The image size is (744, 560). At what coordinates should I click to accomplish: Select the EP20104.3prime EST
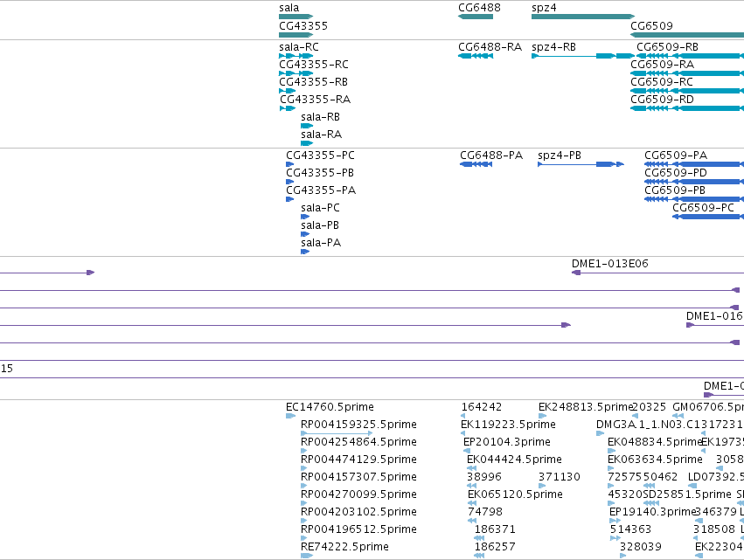tap(467, 451)
